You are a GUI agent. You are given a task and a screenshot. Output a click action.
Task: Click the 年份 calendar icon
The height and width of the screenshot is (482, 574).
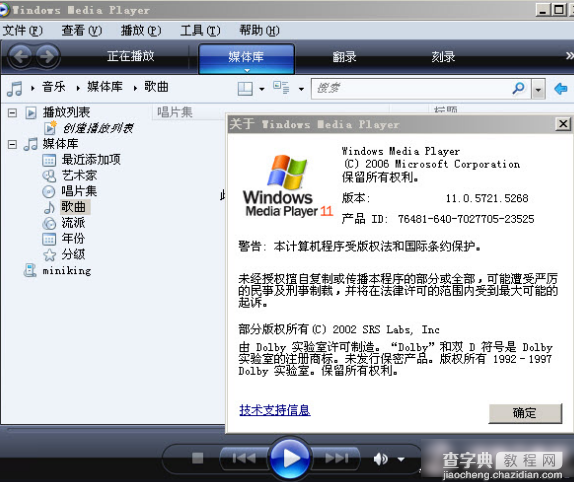point(49,239)
